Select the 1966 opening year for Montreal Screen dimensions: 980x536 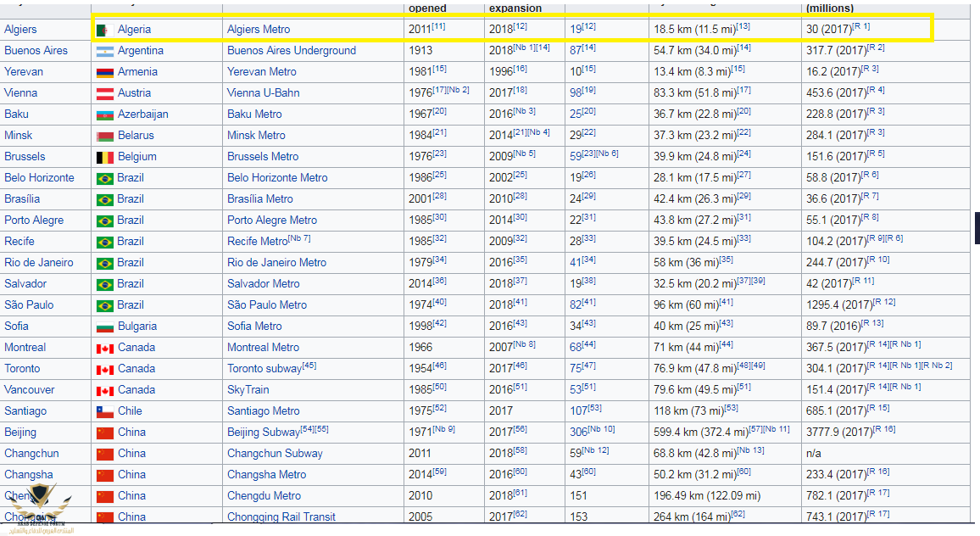(x=420, y=348)
